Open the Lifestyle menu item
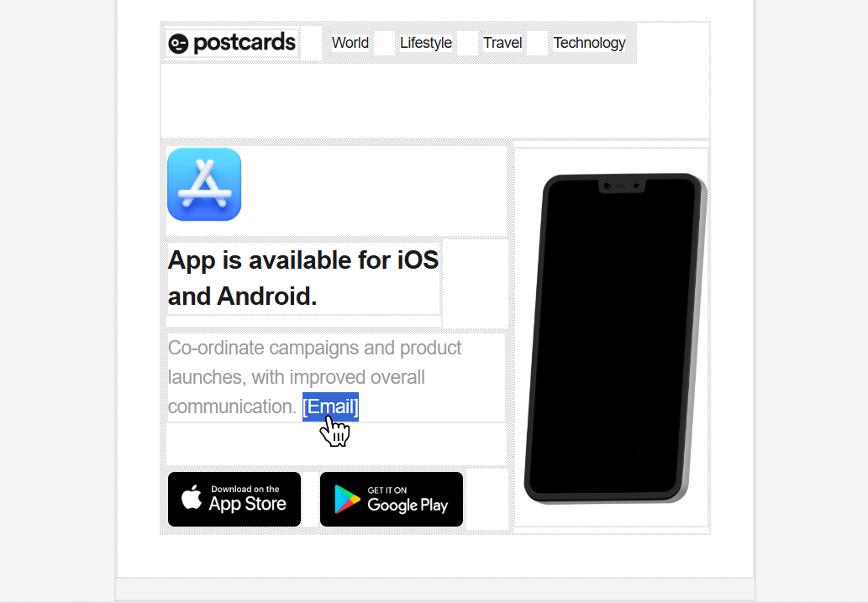The width and height of the screenshot is (868, 603). click(426, 43)
